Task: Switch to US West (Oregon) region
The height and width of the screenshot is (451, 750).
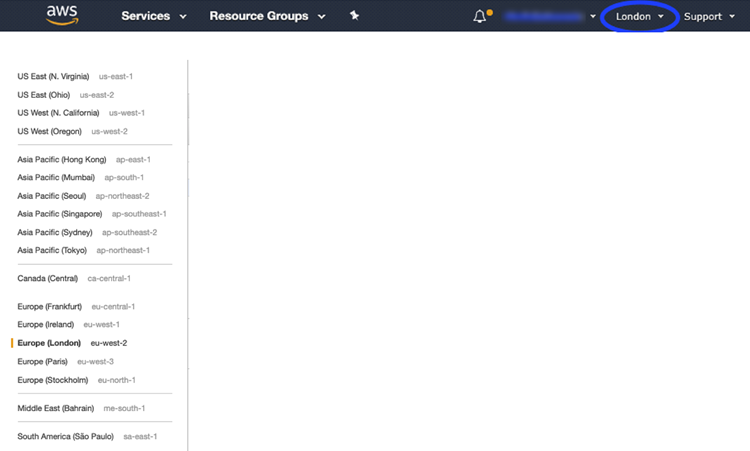Action: point(49,131)
